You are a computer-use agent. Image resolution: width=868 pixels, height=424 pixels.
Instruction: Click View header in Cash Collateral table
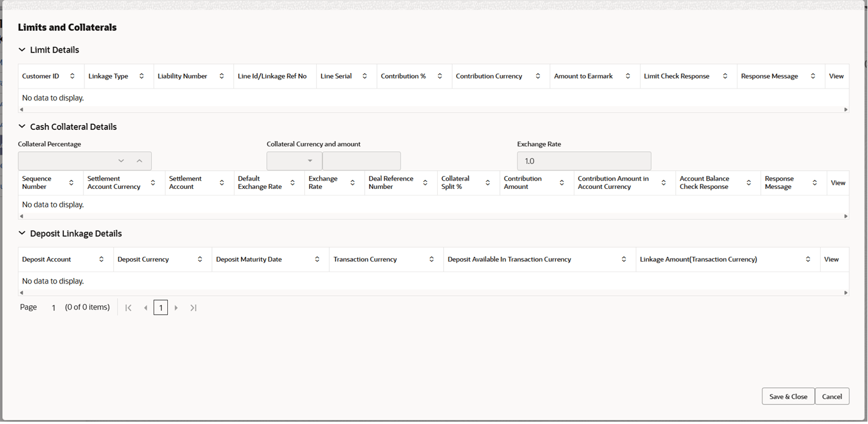[x=838, y=183]
